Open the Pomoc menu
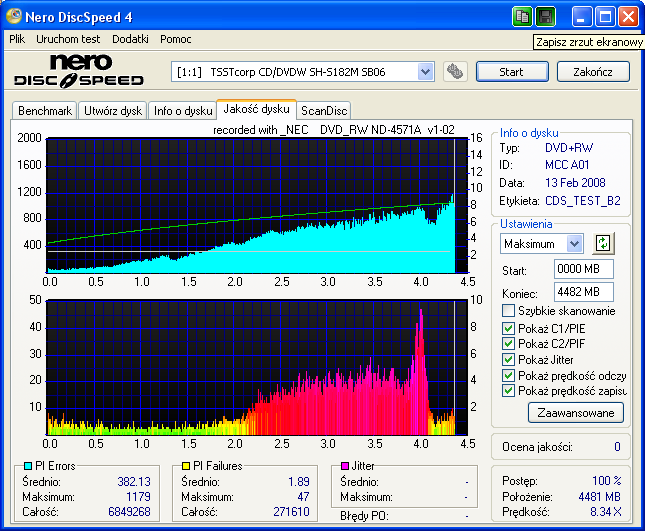Viewport: 645px width, 531px height. tap(176, 39)
